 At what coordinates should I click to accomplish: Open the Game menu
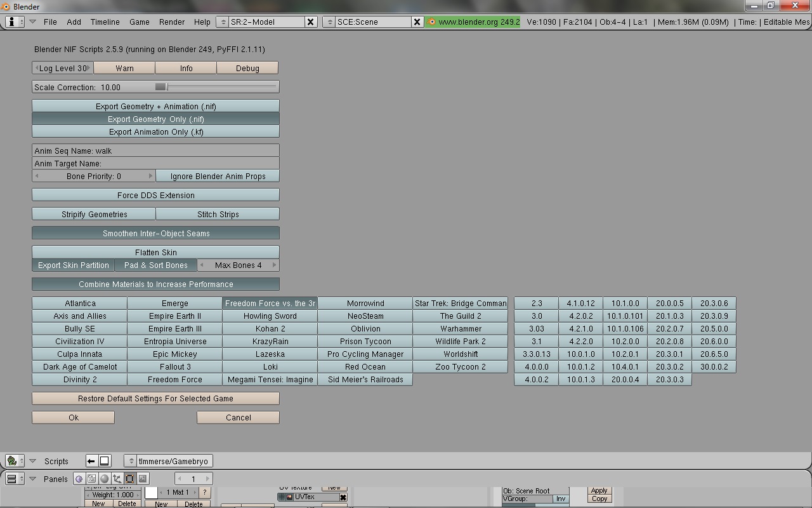pyautogui.click(x=140, y=22)
